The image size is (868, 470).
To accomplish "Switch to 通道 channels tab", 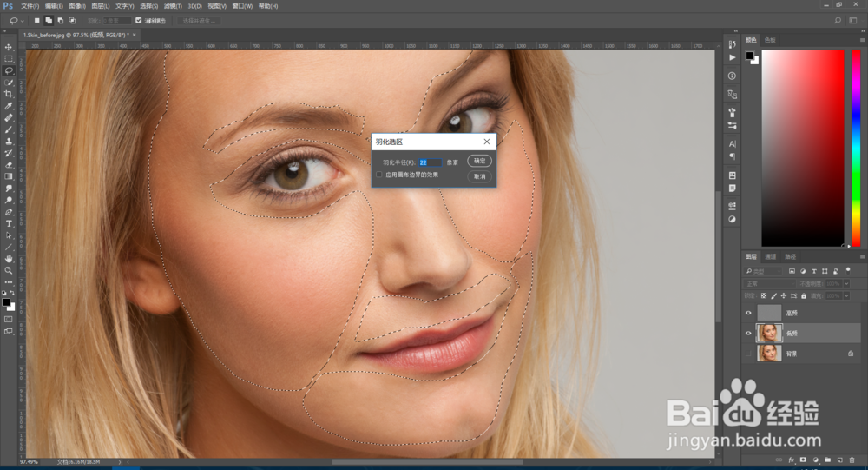I will point(771,256).
